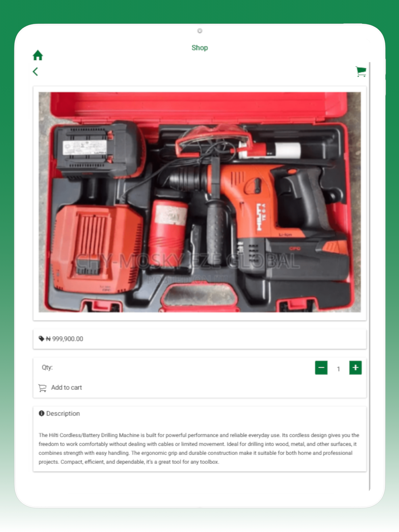Click the price tag icon
Screen dimensions: 399x532
[41, 339]
